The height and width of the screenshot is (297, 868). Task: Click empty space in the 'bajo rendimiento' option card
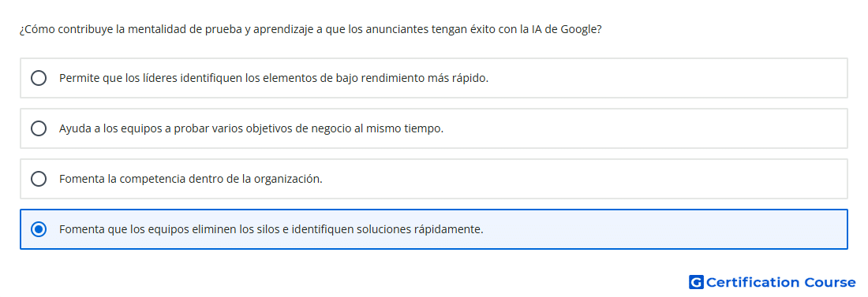[664, 78]
